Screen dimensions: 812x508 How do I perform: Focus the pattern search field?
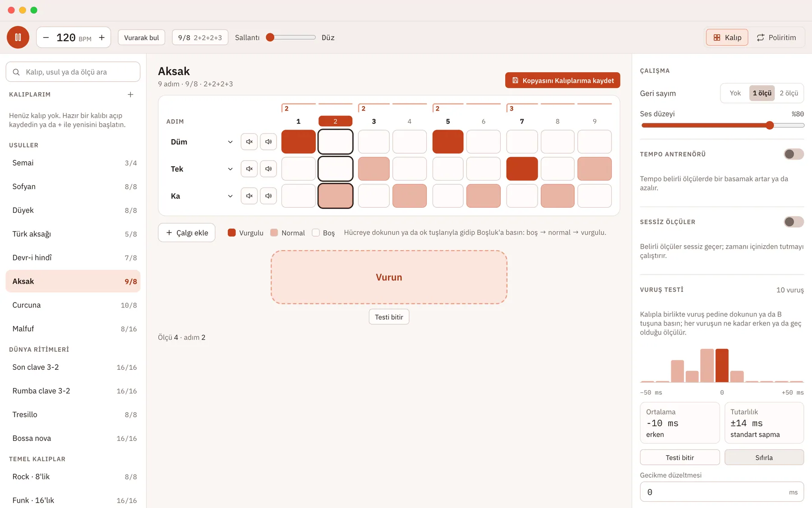(x=73, y=72)
